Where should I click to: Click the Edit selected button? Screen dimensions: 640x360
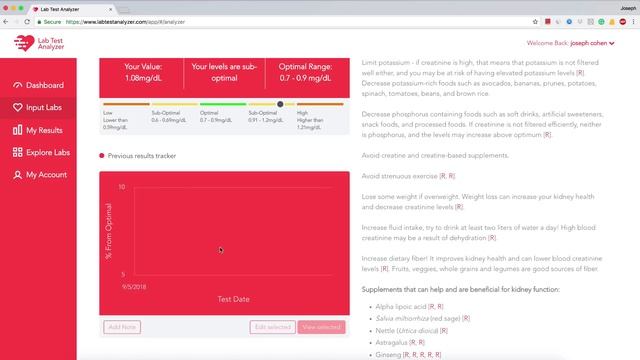(273, 327)
